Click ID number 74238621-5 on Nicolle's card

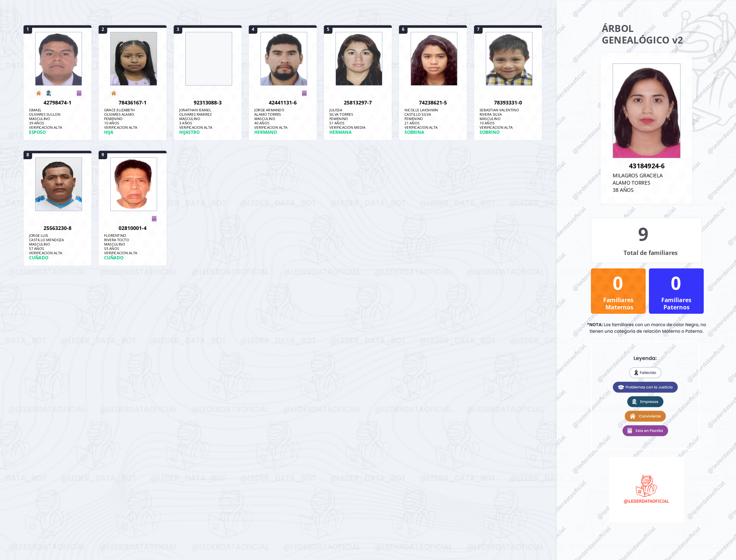tap(433, 103)
